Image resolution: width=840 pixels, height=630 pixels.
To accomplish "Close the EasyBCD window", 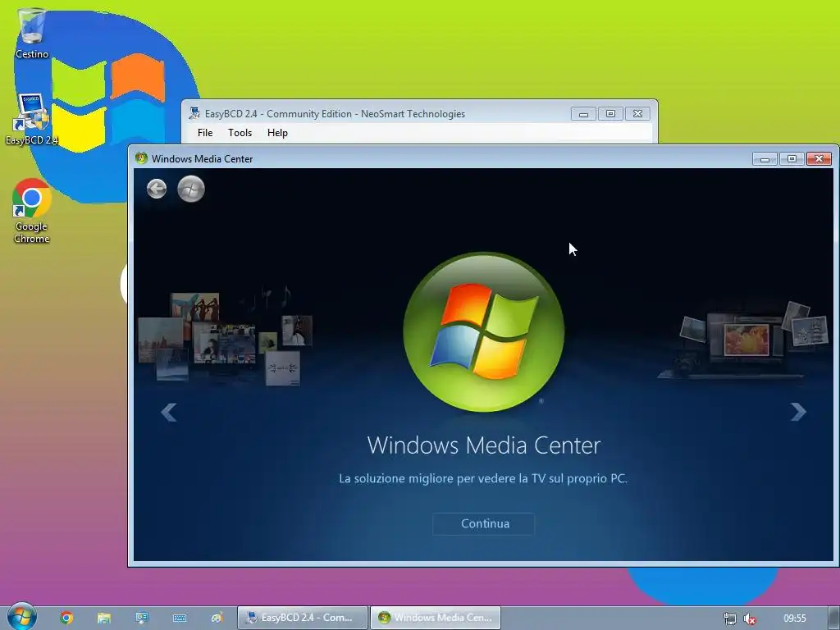I will click(637, 113).
